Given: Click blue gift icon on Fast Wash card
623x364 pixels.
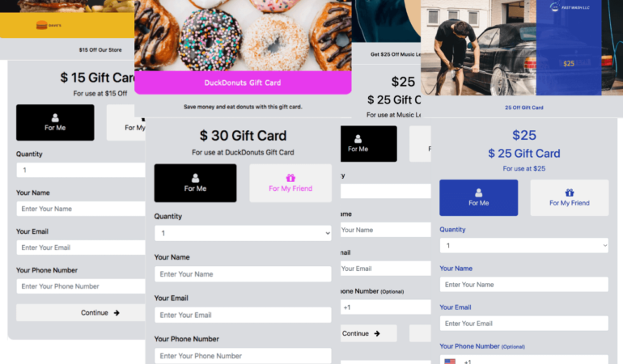Looking at the screenshot, I should pos(570,193).
